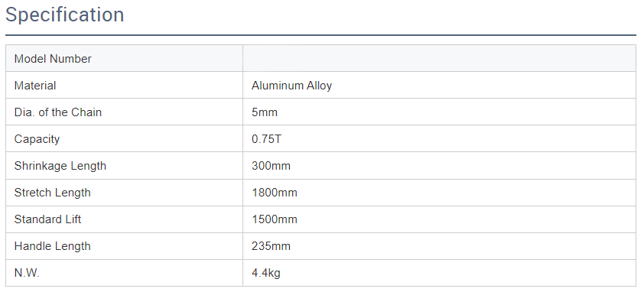Click the 235mm handle length value
Image resolution: width=644 pixels, height=292 pixels.
point(271,246)
